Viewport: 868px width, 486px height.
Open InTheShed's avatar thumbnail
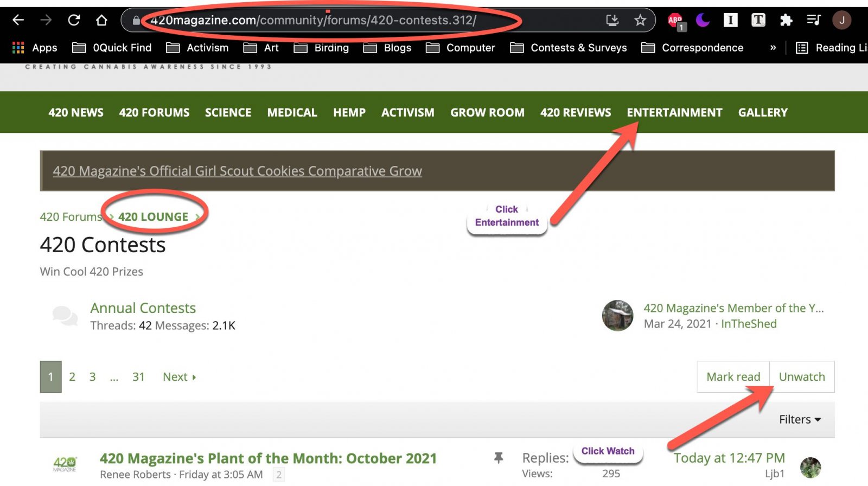pos(618,316)
